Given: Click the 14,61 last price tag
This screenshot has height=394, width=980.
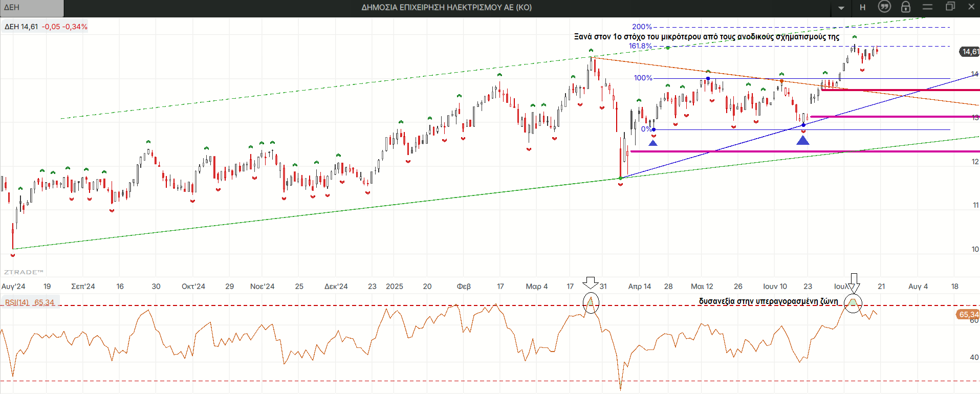Looking at the screenshot, I should (x=969, y=52).
